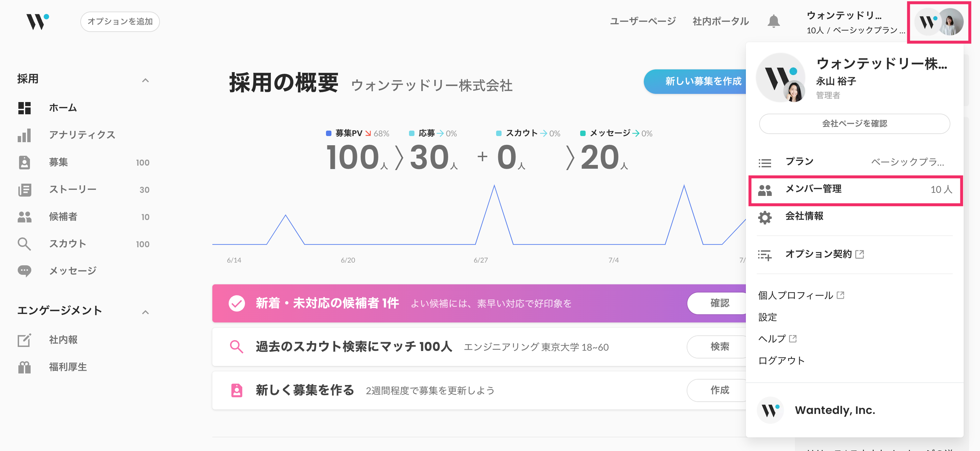Toggle the account avatar dropdown menu
980x451 pixels.
[938, 22]
